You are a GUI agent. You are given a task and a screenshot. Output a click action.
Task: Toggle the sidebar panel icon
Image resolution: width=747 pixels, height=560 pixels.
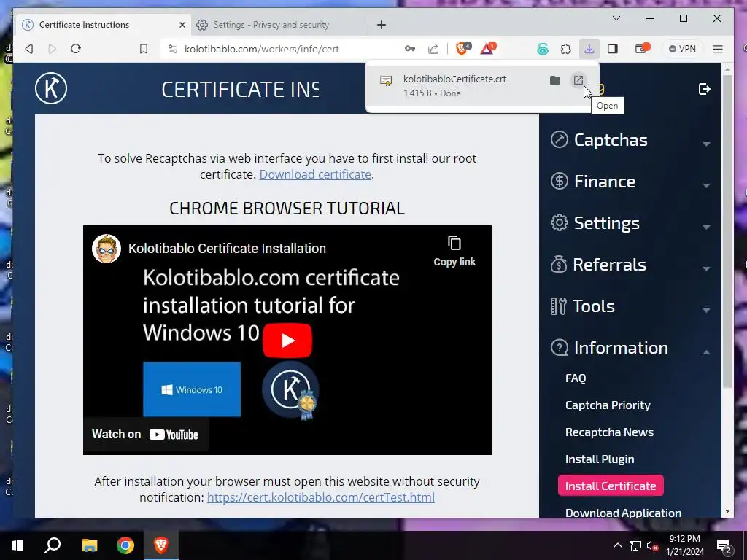click(x=613, y=49)
